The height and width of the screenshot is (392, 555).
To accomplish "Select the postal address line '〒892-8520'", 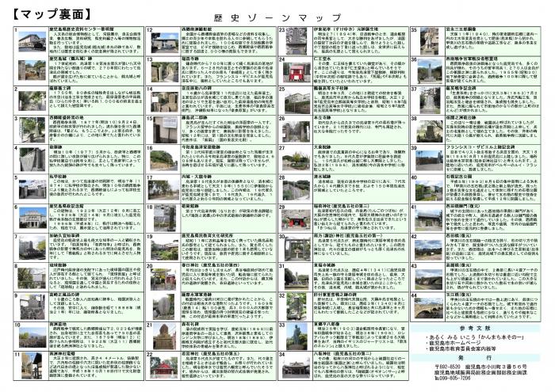I will [x=481, y=367].
